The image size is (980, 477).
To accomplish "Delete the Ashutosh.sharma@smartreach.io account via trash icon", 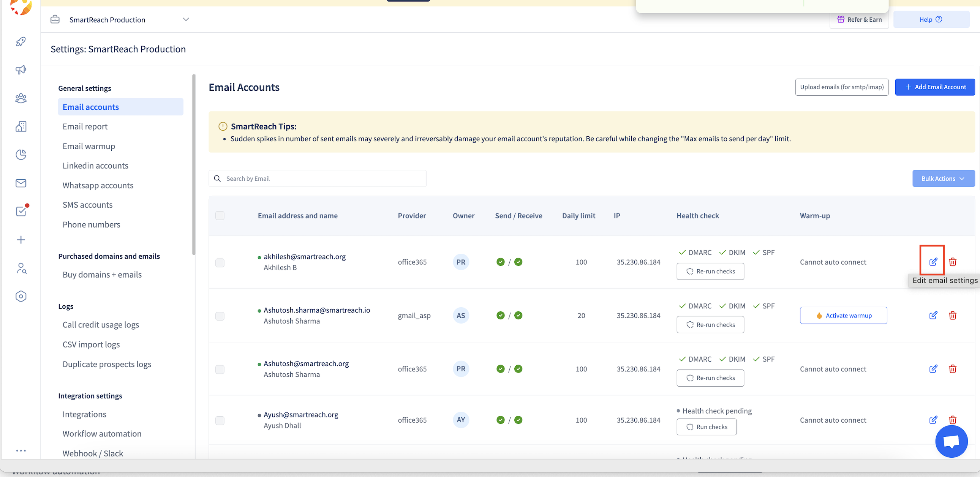I will point(952,315).
